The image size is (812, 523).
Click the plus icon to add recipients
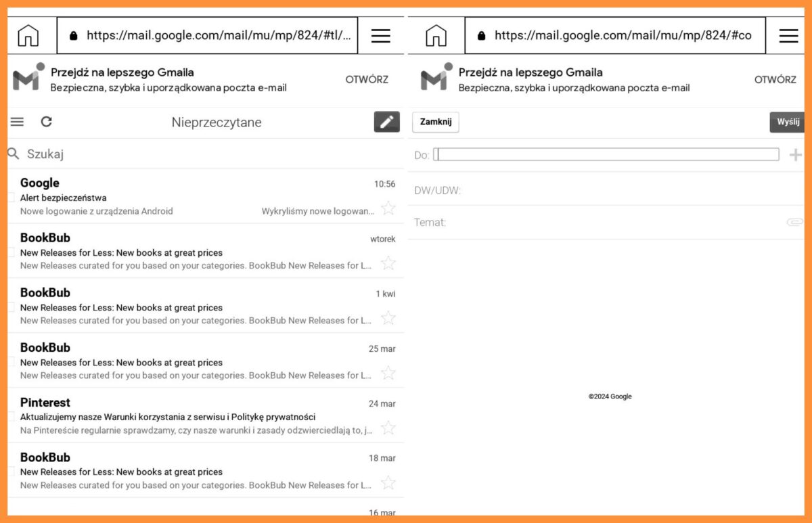click(796, 155)
